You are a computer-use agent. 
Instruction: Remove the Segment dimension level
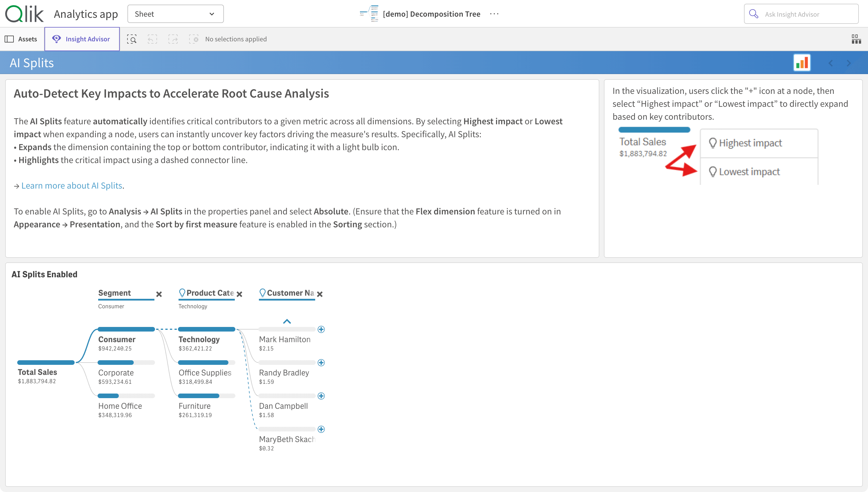point(159,294)
